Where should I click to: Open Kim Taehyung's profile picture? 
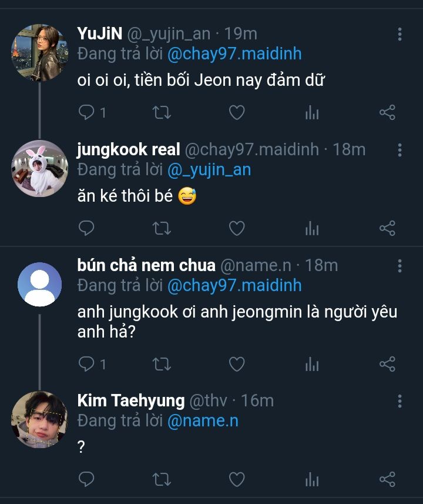[39, 419]
